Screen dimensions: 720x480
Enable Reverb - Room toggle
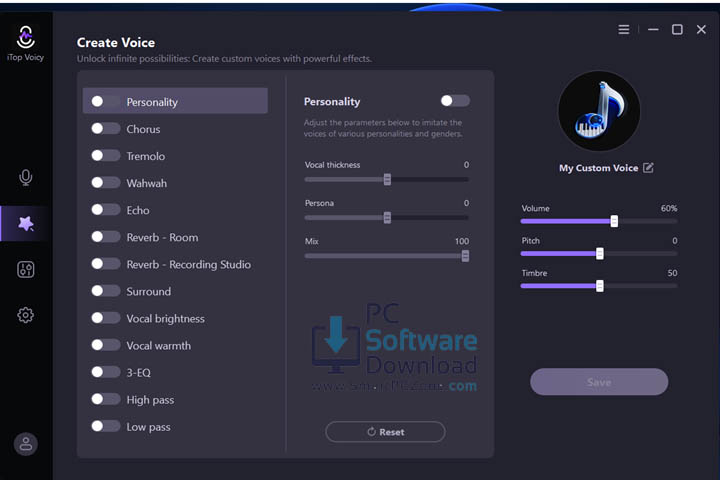106,237
